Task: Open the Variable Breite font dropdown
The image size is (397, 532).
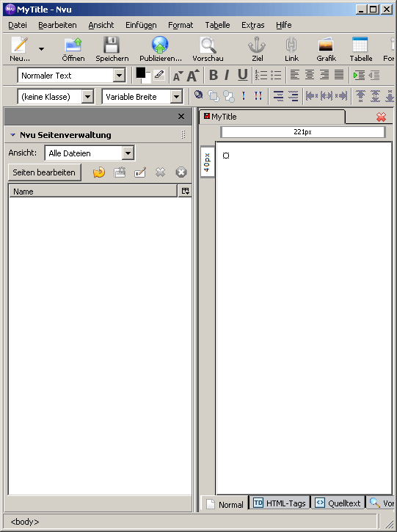Action: point(176,97)
